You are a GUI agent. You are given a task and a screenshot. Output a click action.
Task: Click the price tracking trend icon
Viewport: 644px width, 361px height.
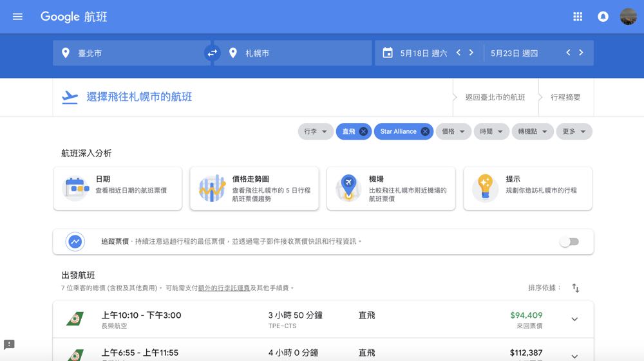tap(75, 241)
